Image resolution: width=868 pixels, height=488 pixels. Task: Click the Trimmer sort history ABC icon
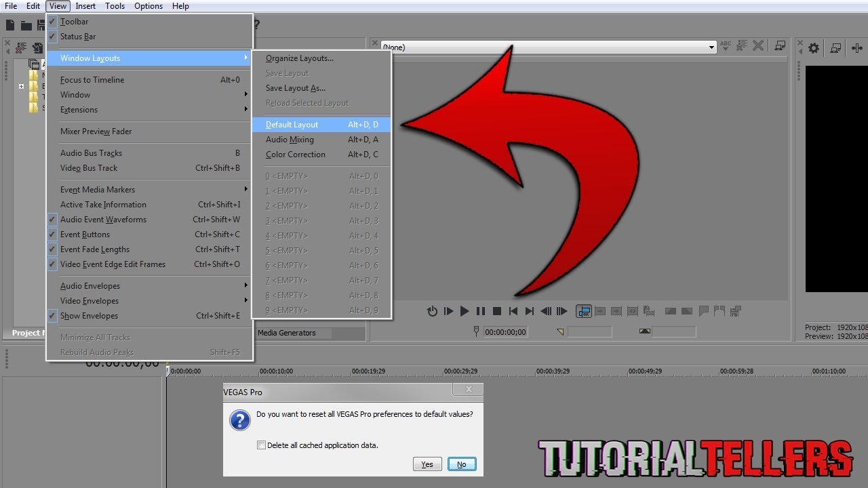(726, 46)
